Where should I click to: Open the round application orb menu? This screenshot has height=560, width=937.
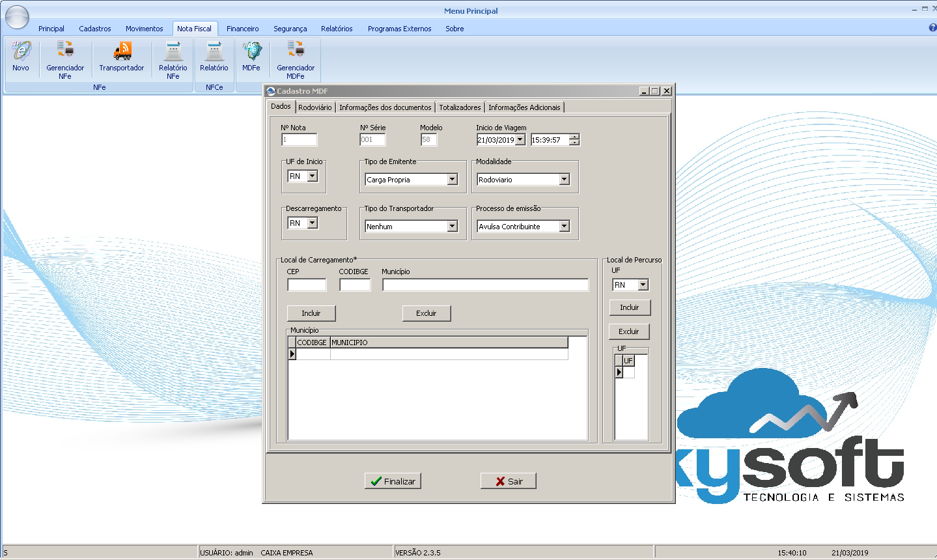click(x=17, y=17)
